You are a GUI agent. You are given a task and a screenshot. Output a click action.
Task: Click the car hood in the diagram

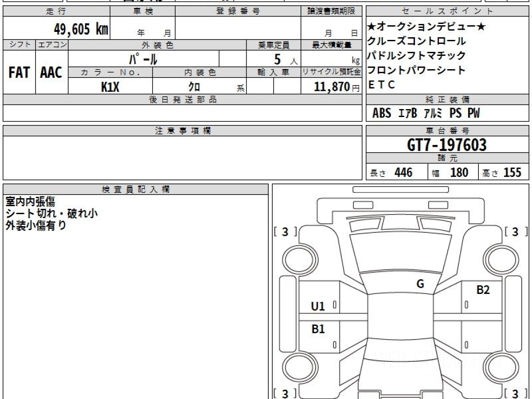coord(400,251)
